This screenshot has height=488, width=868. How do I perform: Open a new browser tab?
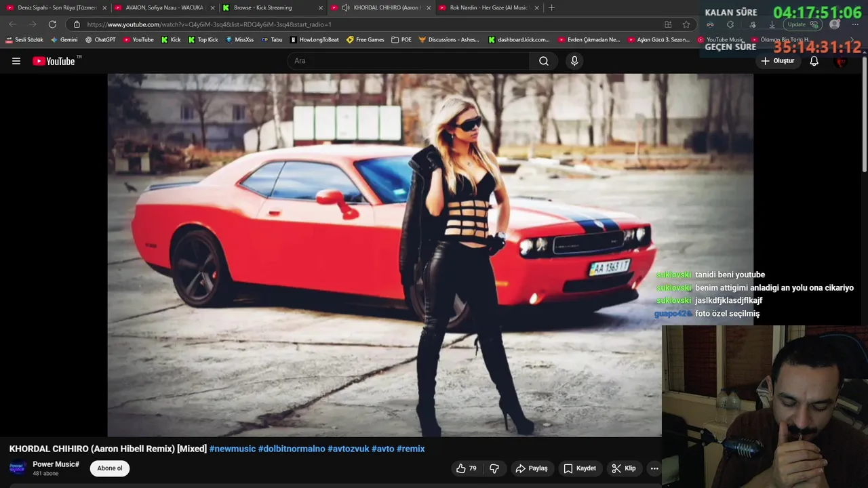pos(551,7)
